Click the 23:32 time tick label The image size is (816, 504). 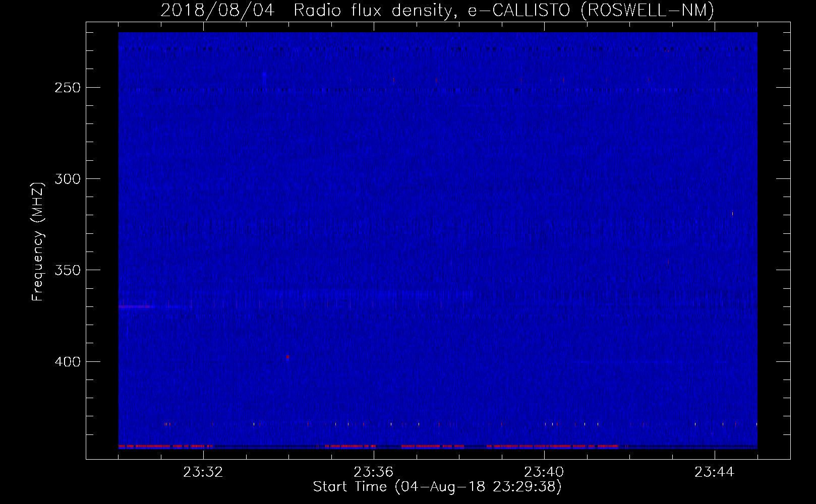[203, 472]
